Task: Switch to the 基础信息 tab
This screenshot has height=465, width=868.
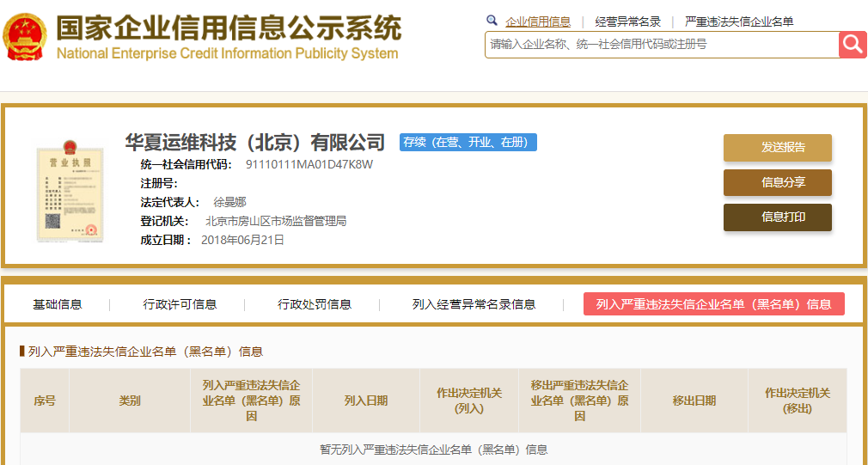Action: tap(57, 304)
